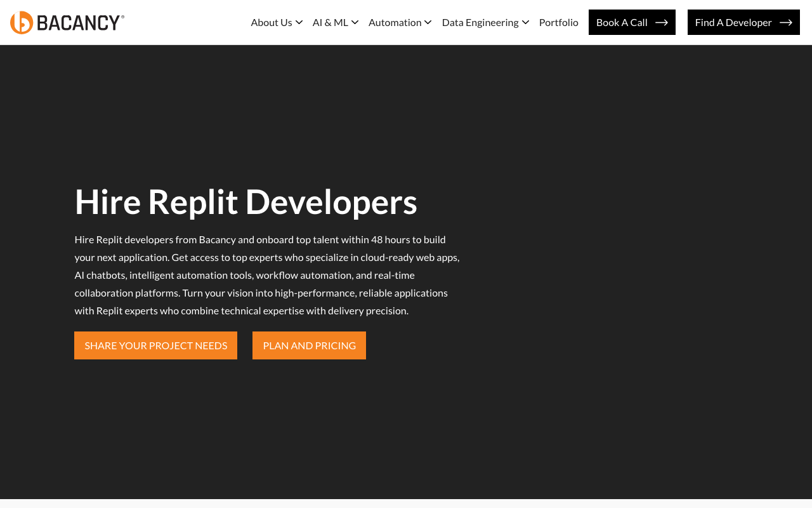This screenshot has width=812, height=508.
Task: Expand the AI & ML chevron arrow
Action: [355, 22]
